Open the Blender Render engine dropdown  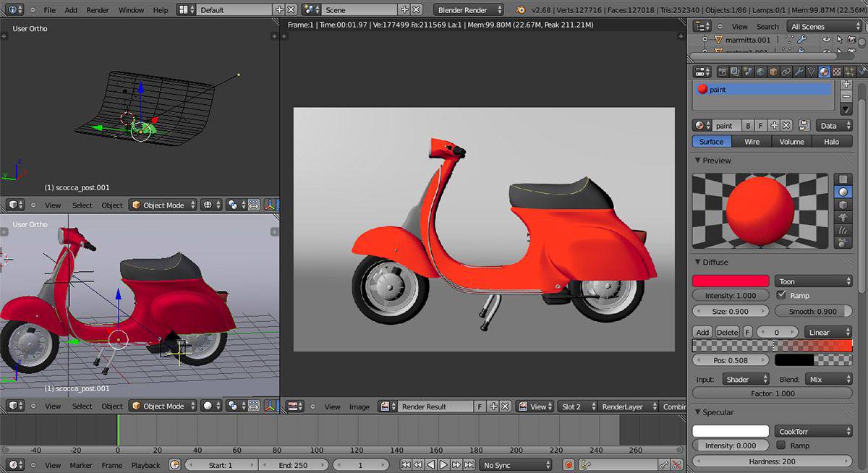pyautogui.click(x=469, y=10)
